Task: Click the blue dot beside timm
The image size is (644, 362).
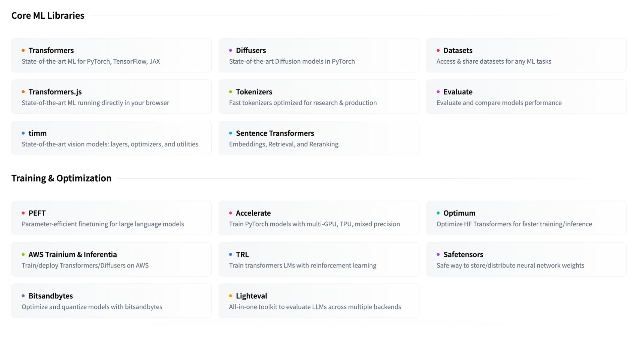Action: click(23, 133)
